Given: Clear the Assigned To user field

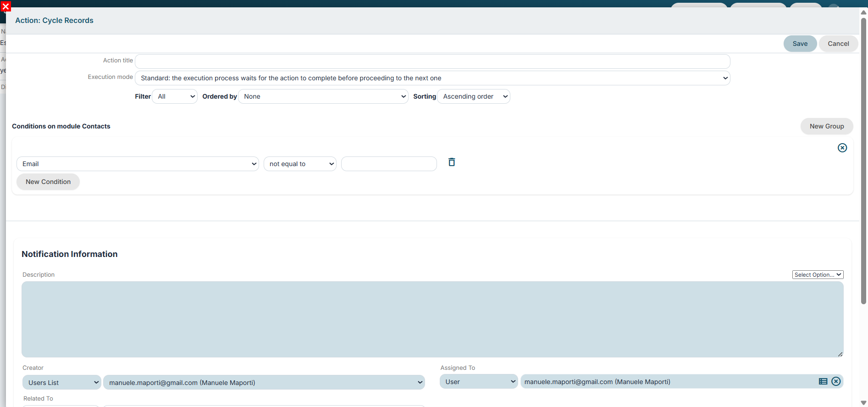Looking at the screenshot, I should click(836, 381).
